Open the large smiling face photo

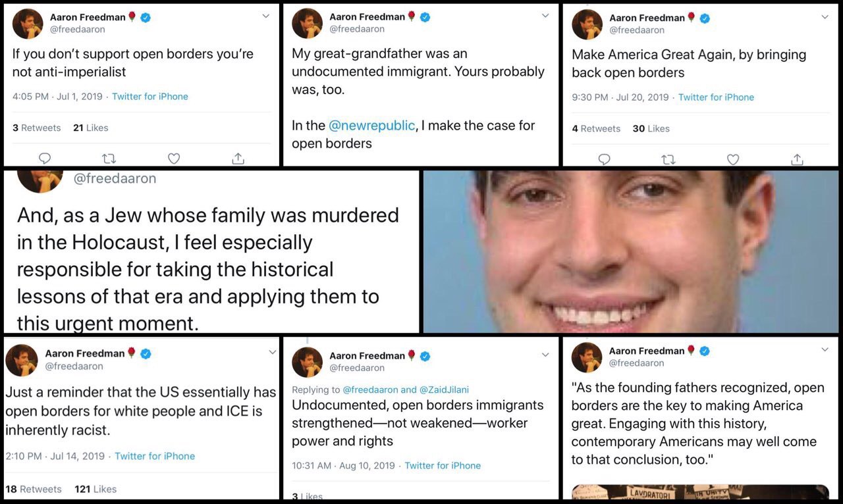pos(631,251)
